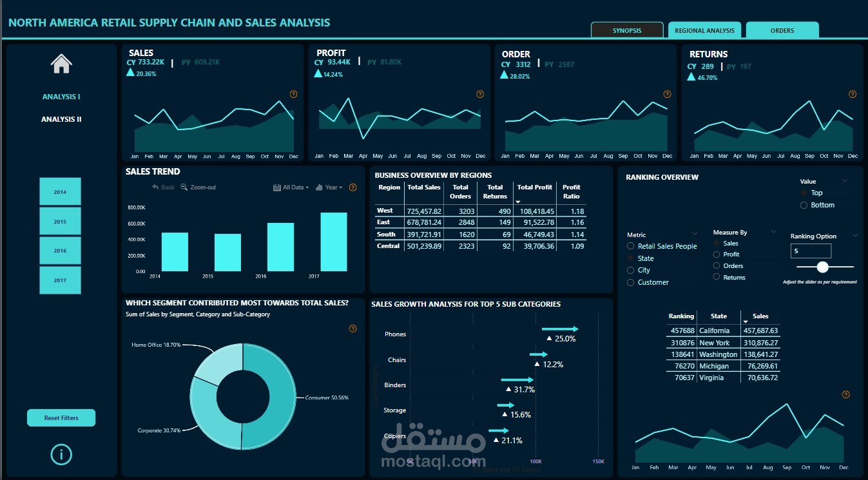The image size is (868, 480).
Task: Select Orders under Measure By
Action: (728, 265)
